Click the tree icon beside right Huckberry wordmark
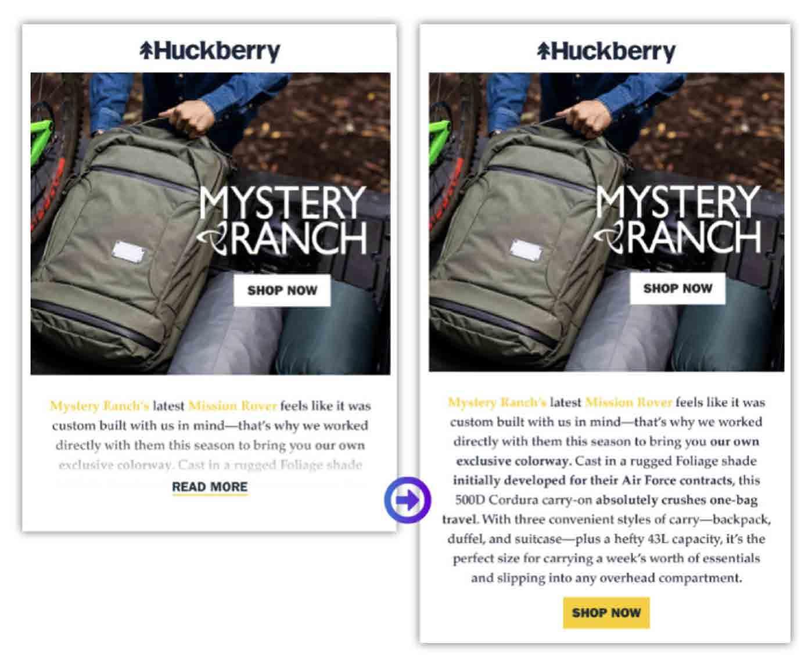Screen dimensions: 812x665 coord(543,51)
